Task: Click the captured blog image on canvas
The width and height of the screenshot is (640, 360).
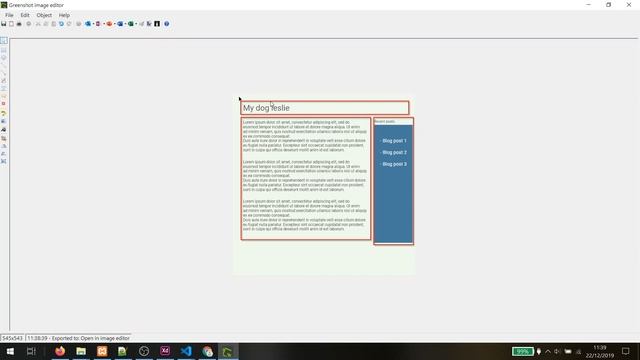Action: click(x=324, y=185)
